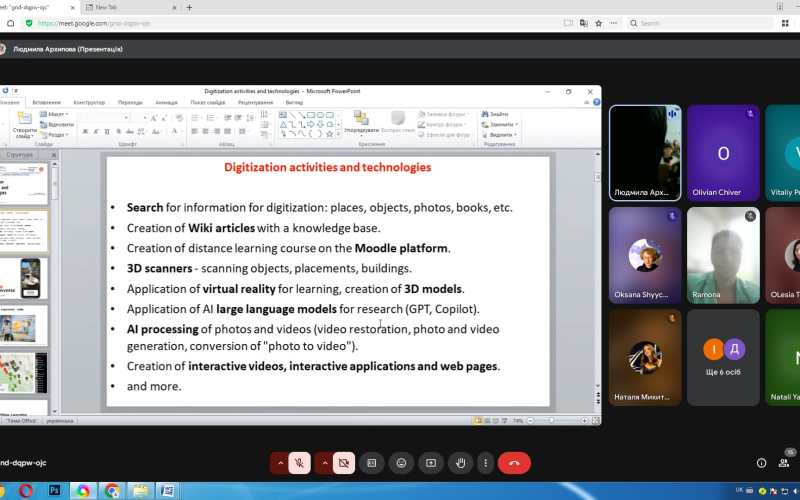Fit slide to window icon
800x500 pixels.
point(595,421)
